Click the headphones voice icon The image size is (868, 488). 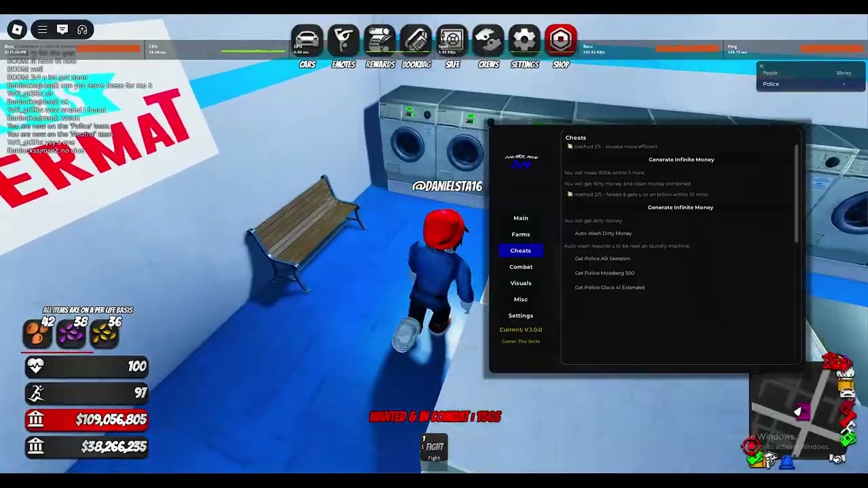(82, 29)
